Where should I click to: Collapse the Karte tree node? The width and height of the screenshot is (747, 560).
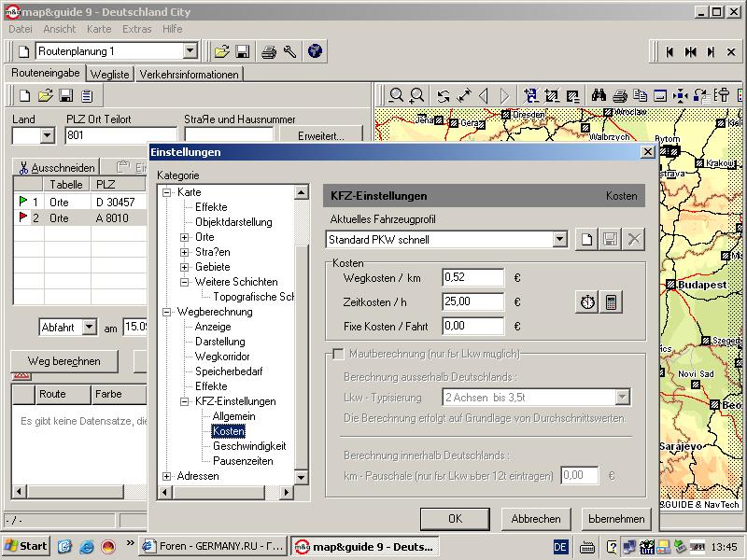(167, 192)
